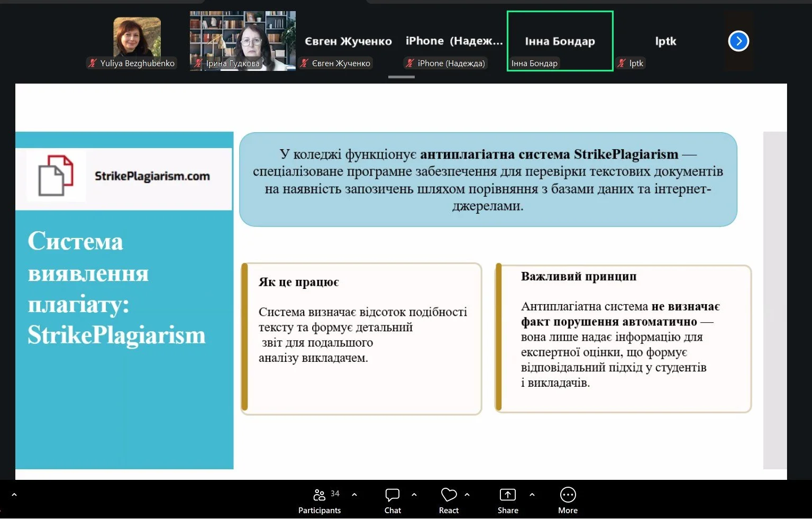Click 'антиплагіатна система StrikePlagiarism' bold text
812x519 pixels.
click(549, 154)
